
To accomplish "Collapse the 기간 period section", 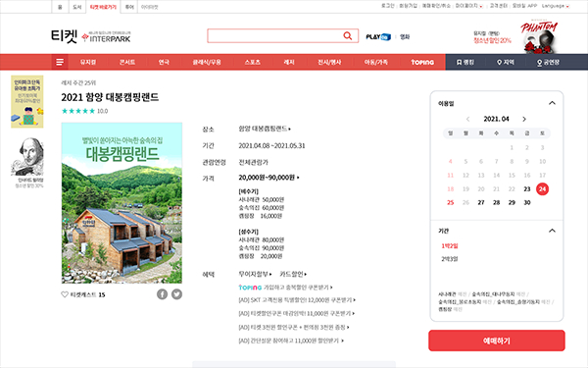I will [x=552, y=231].
